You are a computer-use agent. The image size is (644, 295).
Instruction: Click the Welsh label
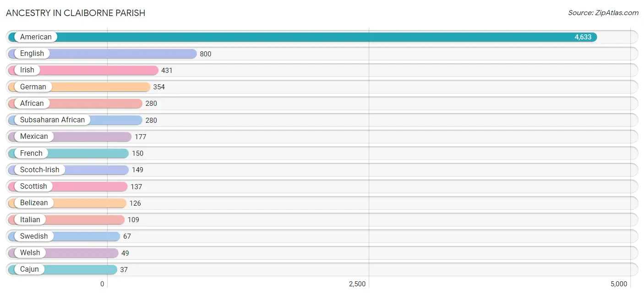(x=30, y=253)
